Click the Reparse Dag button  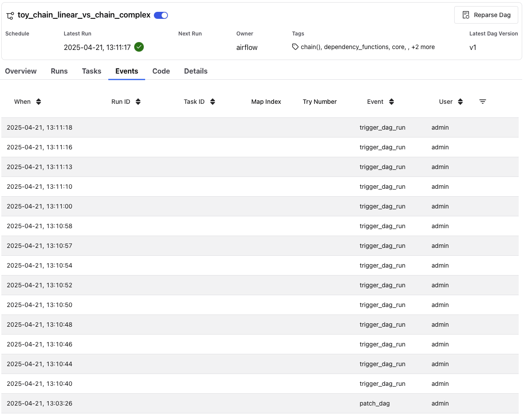click(486, 15)
